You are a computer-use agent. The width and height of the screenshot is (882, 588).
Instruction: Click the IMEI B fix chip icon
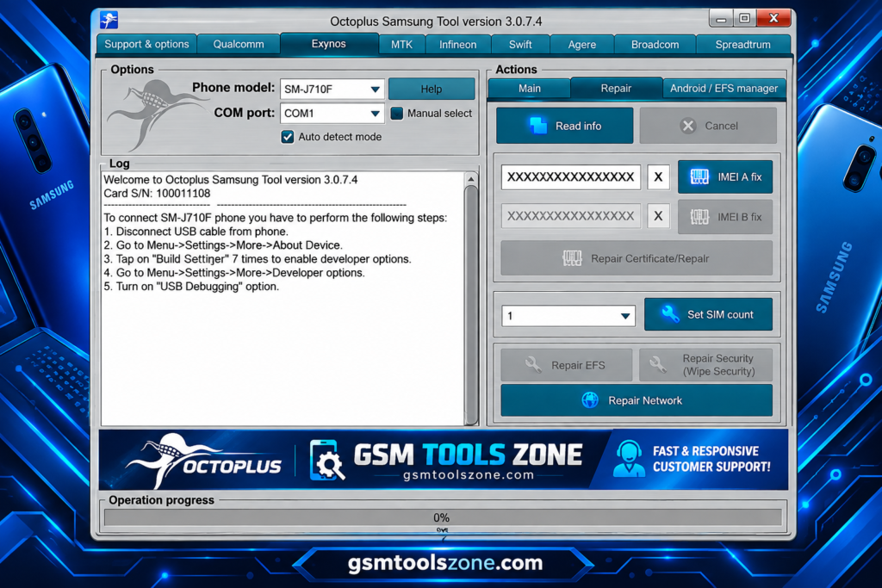[x=699, y=217]
